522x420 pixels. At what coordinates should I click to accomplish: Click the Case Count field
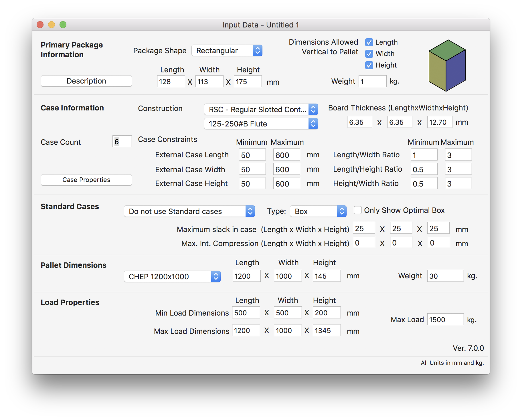[122, 142]
